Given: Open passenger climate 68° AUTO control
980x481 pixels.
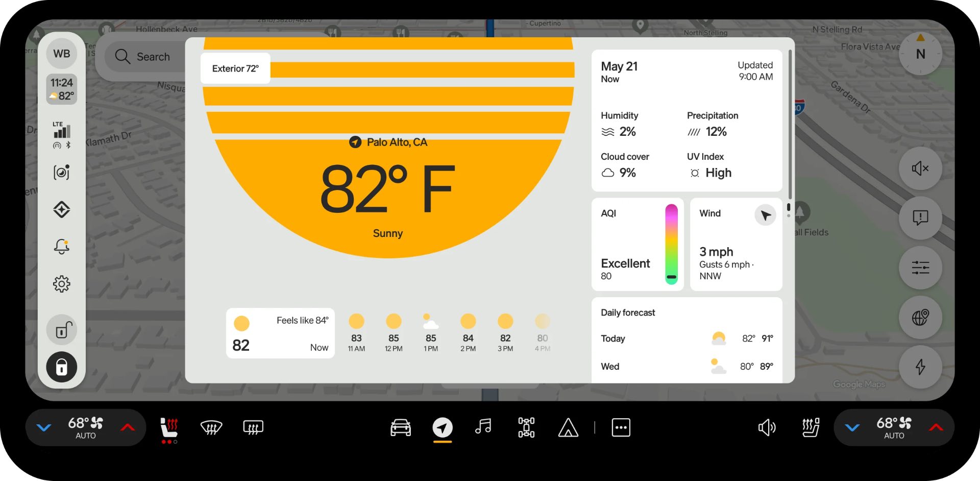Looking at the screenshot, I should point(894,428).
